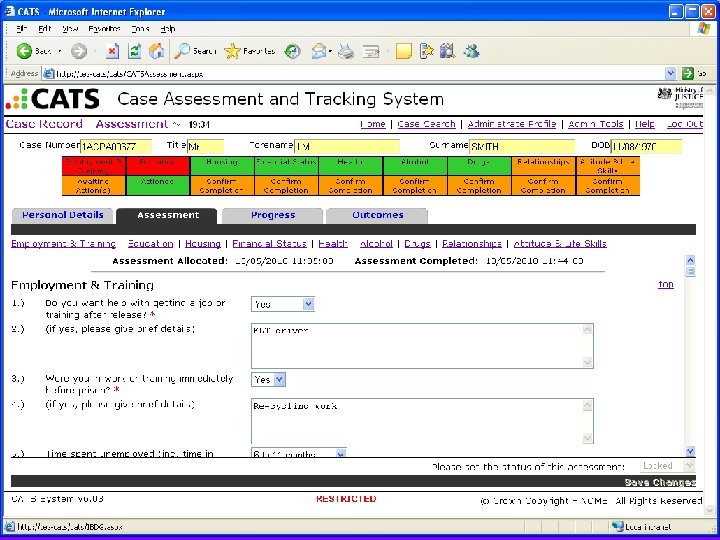Click the Case Search link
Image resolution: width=720 pixels, height=540 pixels.
coord(427,124)
